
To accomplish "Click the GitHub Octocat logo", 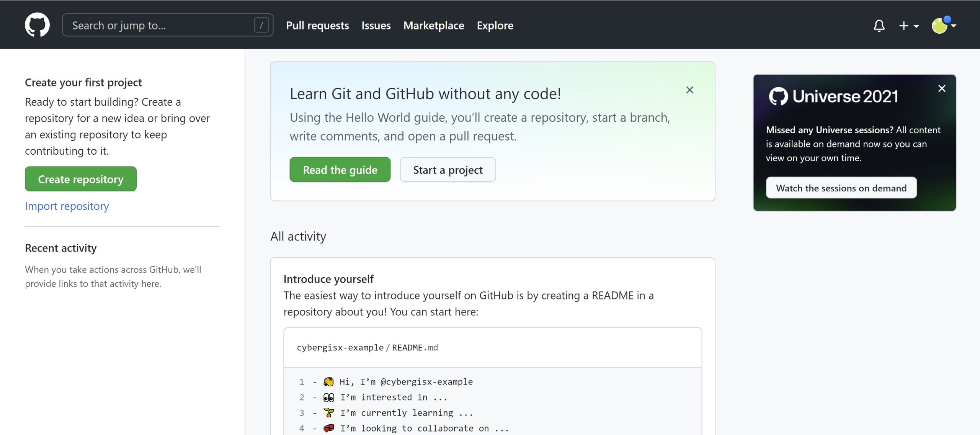I will (x=37, y=25).
